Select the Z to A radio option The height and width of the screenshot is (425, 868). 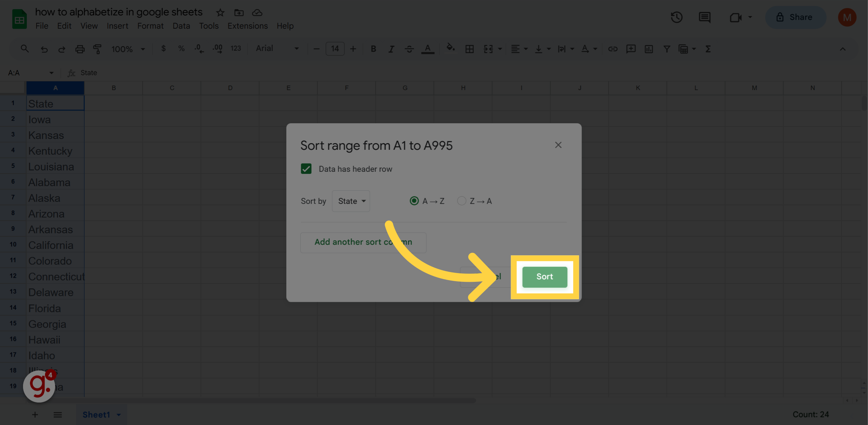pyautogui.click(x=462, y=201)
